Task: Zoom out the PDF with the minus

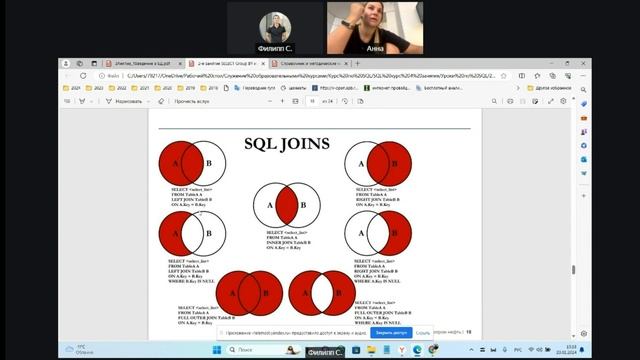Action: (x=270, y=101)
